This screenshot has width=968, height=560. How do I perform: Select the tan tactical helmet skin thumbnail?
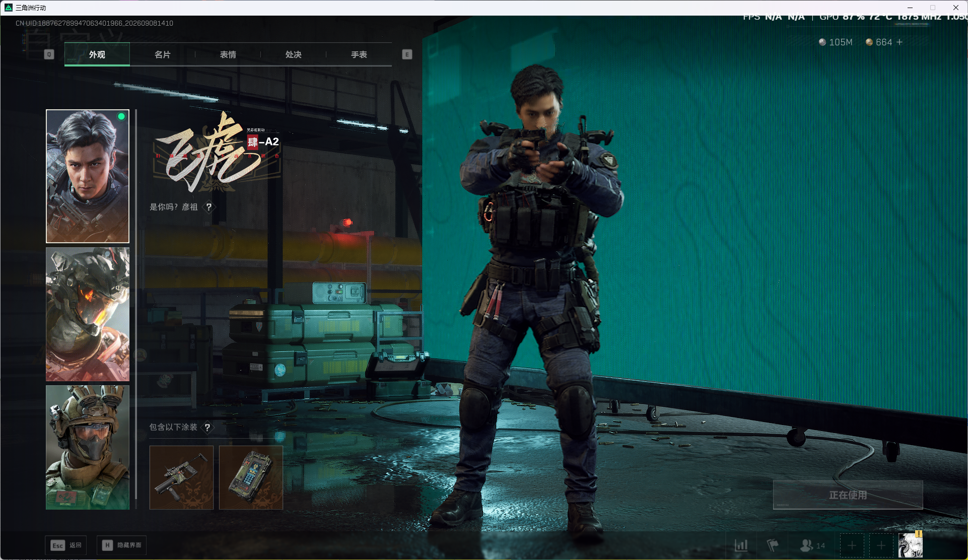[88, 448]
